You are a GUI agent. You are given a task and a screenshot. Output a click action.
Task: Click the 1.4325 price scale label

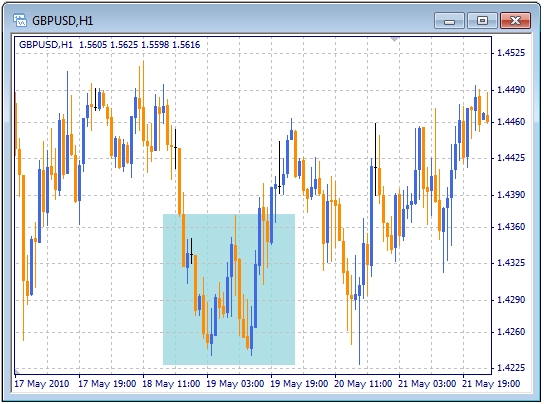pyautogui.click(x=511, y=263)
